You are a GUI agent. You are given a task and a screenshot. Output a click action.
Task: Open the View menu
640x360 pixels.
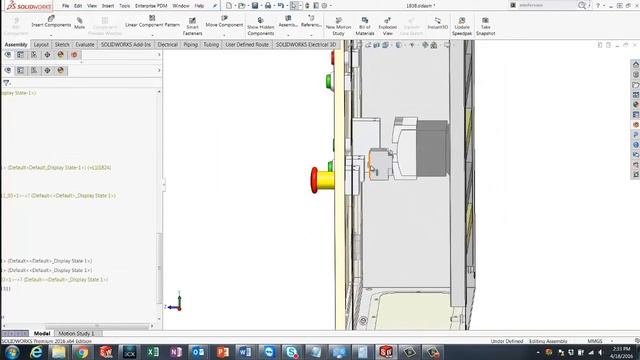coord(92,6)
